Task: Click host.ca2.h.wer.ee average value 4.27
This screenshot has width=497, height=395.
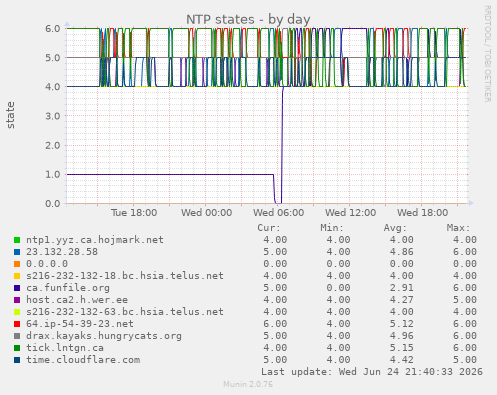Action: pyautogui.click(x=402, y=300)
